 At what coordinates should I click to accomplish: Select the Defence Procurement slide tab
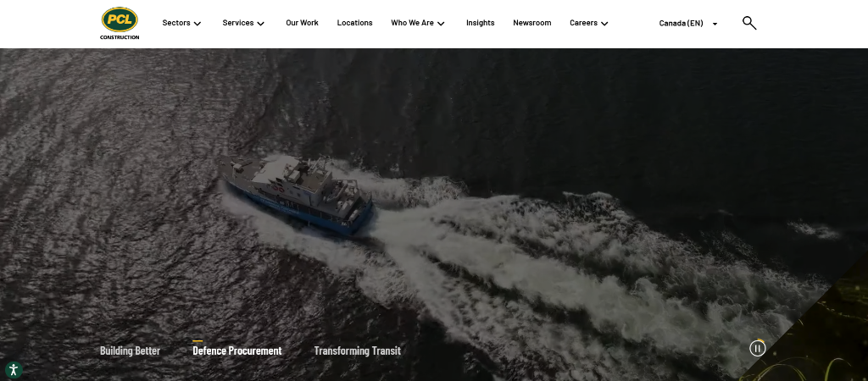pyautogui.click(x=237, y=351)
